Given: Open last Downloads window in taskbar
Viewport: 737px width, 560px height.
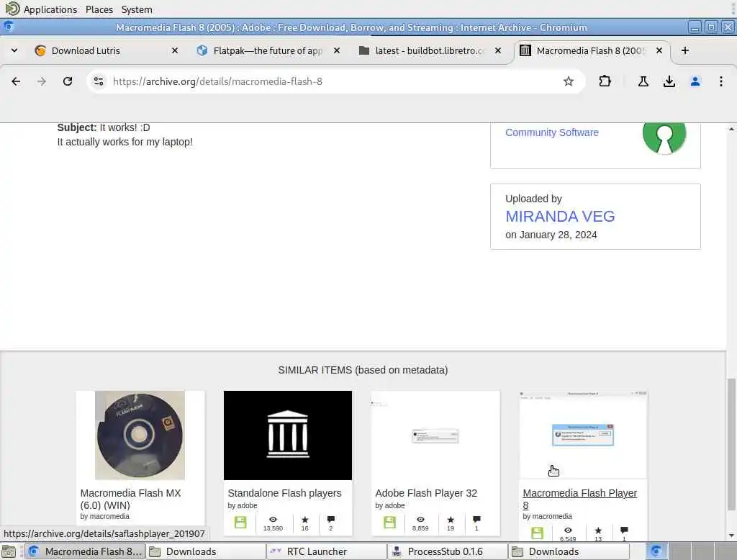Looking at the screenshot, I should (x=569, y=551).
